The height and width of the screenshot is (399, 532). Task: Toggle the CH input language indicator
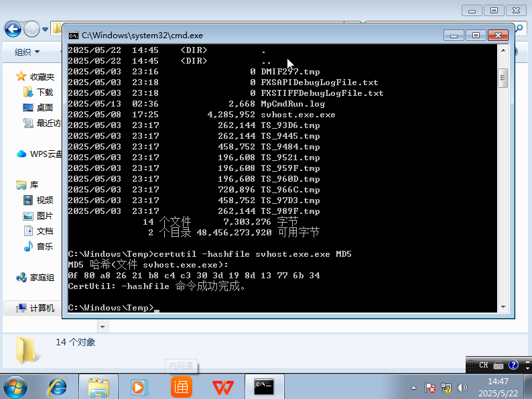tap(484, 365)
